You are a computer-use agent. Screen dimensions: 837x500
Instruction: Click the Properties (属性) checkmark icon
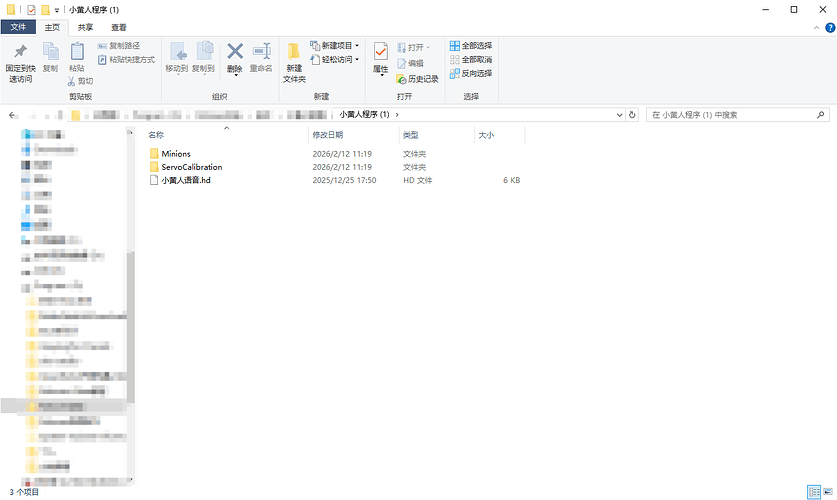point(381,52)
